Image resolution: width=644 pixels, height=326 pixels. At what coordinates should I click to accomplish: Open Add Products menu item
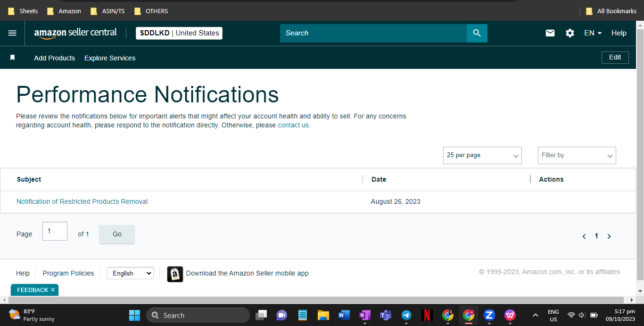tap(55, 58)
